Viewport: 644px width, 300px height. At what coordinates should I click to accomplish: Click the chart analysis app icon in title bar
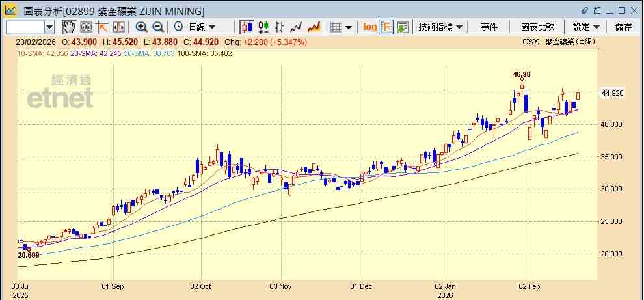[10, 10]
